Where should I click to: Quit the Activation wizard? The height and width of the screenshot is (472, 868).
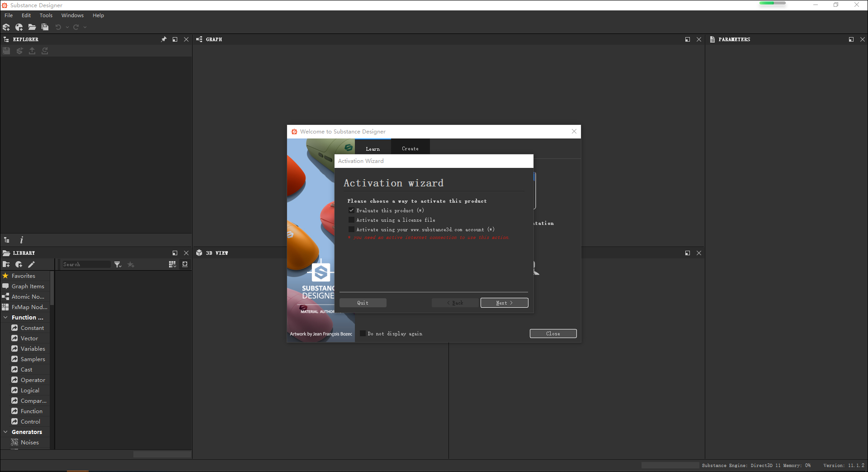pyautogui.click(x=363, y=302)
